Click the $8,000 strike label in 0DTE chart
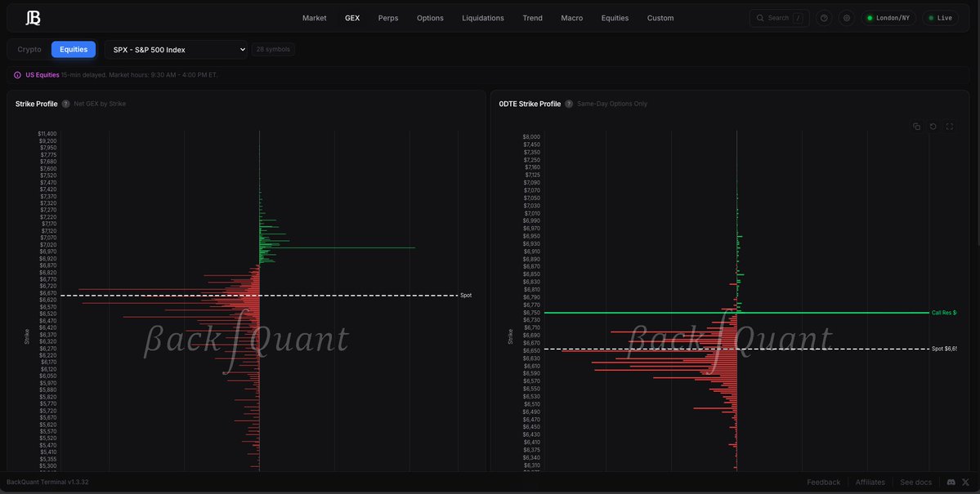Viewport: 980px width, 494px height. coord(531,137)
